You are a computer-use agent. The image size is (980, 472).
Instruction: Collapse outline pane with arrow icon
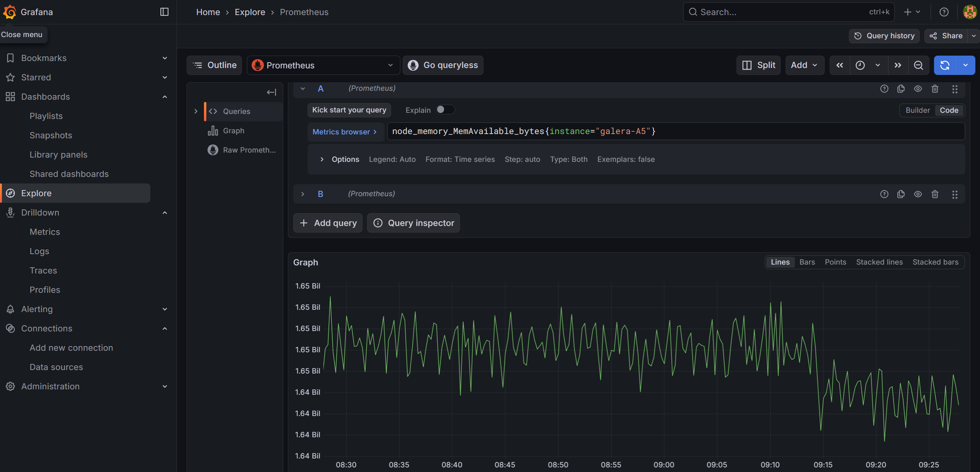(271, 92)
